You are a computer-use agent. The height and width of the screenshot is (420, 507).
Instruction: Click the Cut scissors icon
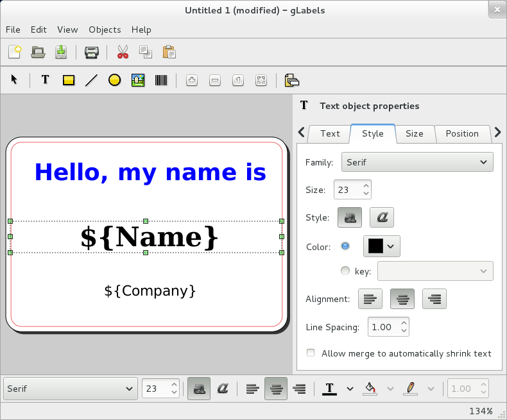click(123, 52)
